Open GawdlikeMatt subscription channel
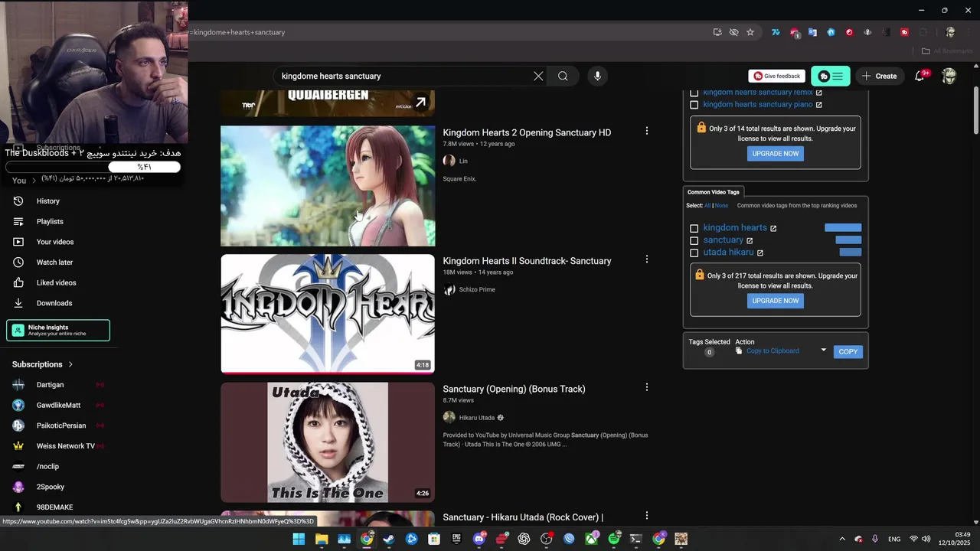This screenshot has width=980, height=551. click(58, 405)
